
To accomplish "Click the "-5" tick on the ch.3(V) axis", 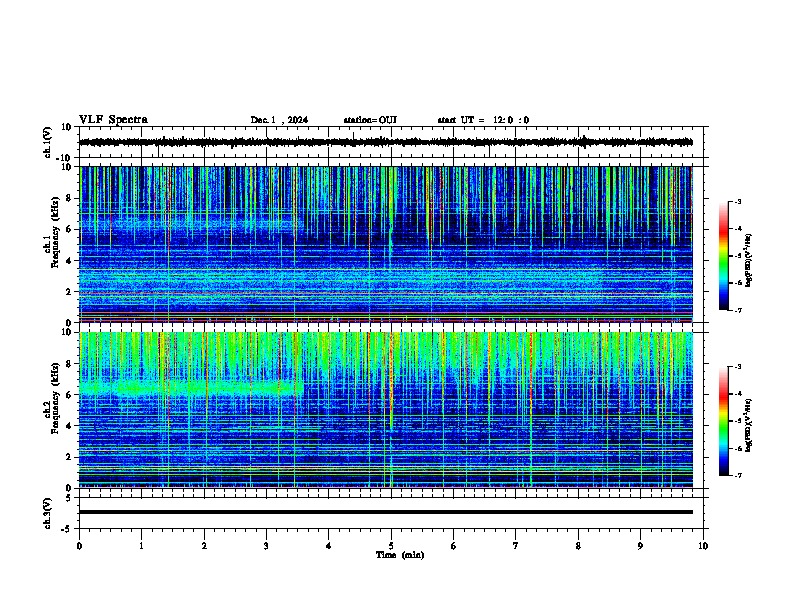I will pos(67,529).
